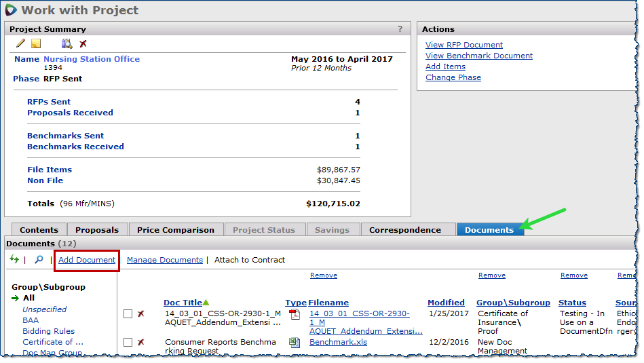Tick the Consumer Reports Benchmarking Request checkbox
The image size is (644, 363).
tap(128, 343)
